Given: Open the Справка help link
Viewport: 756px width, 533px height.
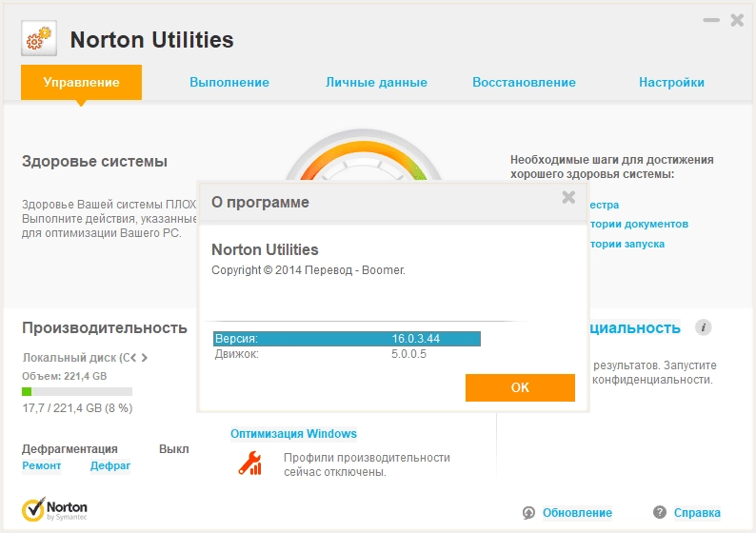Looking at the screenshot, I should coord(697,513).
